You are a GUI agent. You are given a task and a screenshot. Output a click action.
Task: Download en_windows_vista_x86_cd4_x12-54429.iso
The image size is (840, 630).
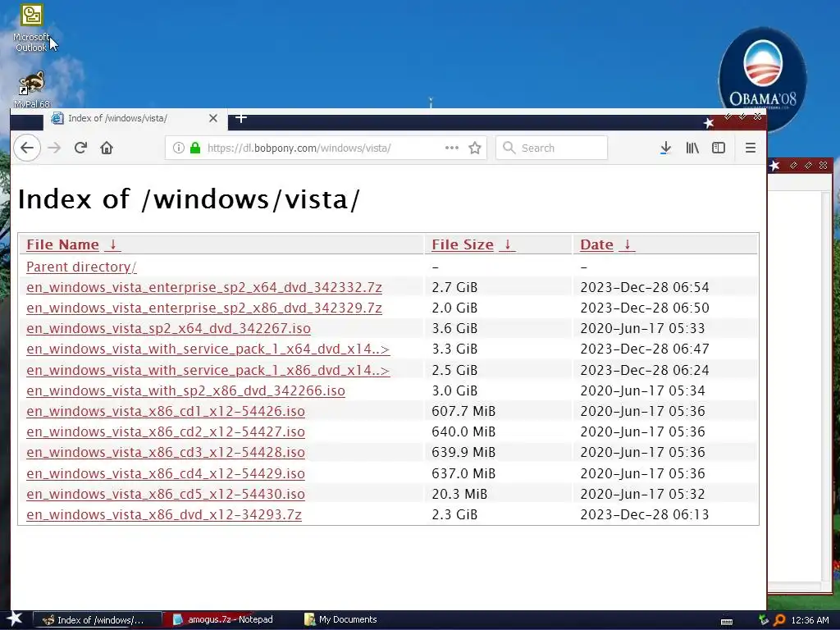click(166, 473)
